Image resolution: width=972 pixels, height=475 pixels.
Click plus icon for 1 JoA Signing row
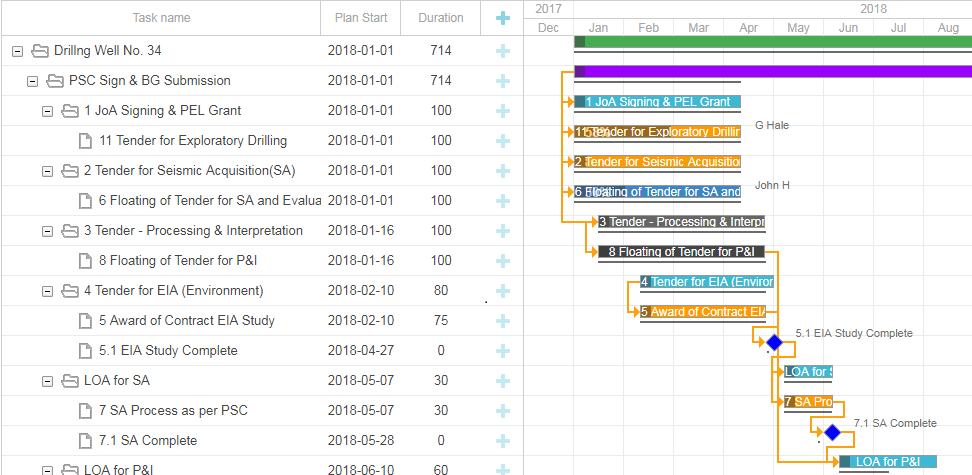tap(503, 111)
